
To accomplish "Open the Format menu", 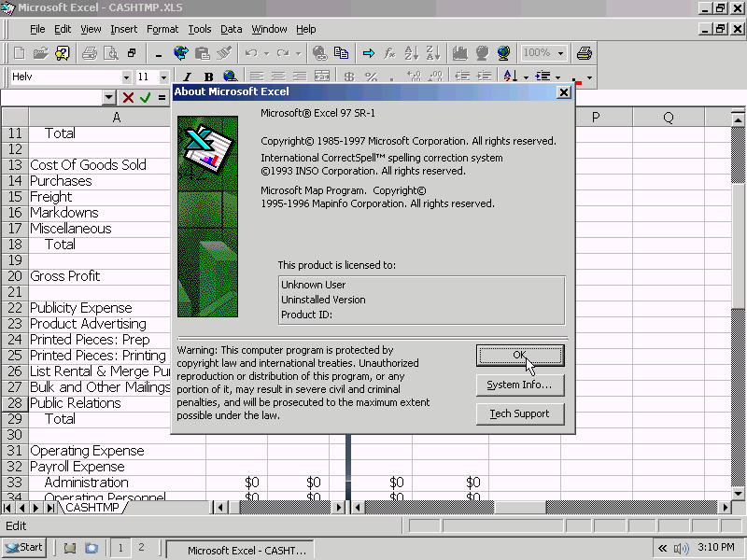I will pyautogui.click(x=162, y=29).
